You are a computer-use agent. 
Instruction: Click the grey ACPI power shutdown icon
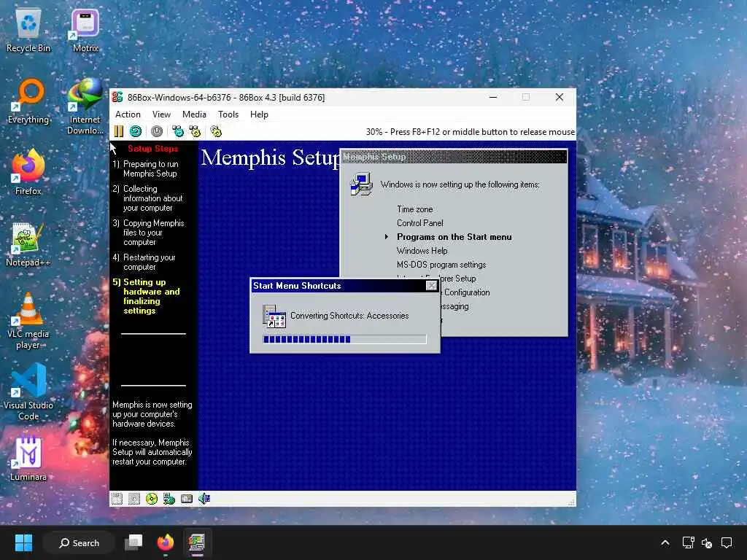pos(157,131)
